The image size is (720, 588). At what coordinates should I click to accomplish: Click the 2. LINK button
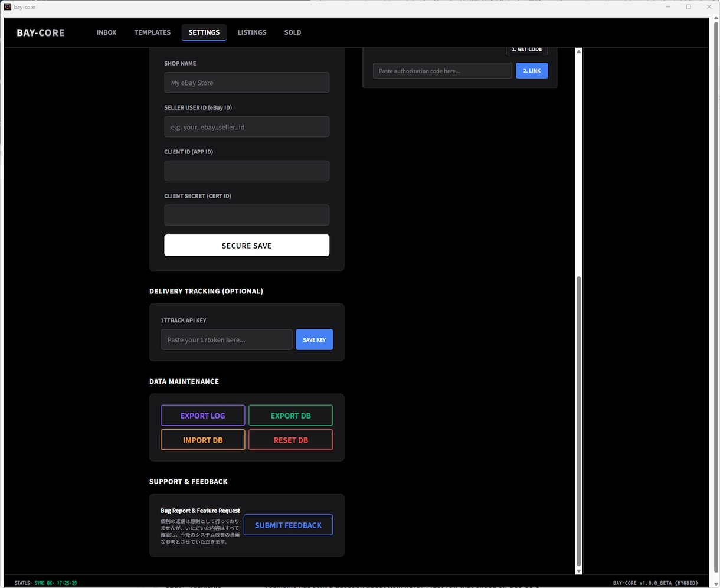pyautogui.click(x=532, y=71)
